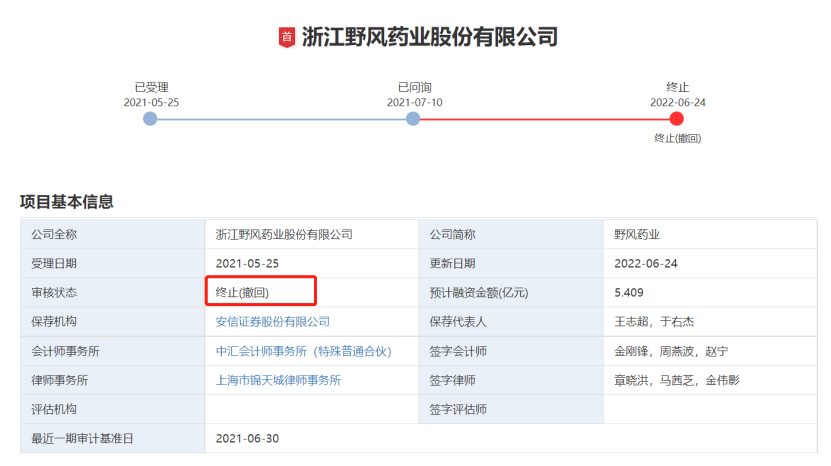831x466 pixels.
Task: Select the red 终止 timeline node dot
Action: click(676, 119)
